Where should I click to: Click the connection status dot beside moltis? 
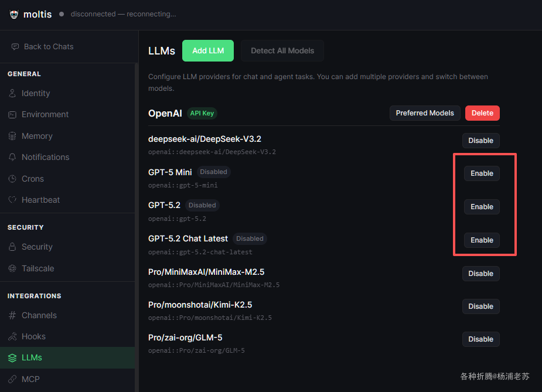click(x=62, y=14)
